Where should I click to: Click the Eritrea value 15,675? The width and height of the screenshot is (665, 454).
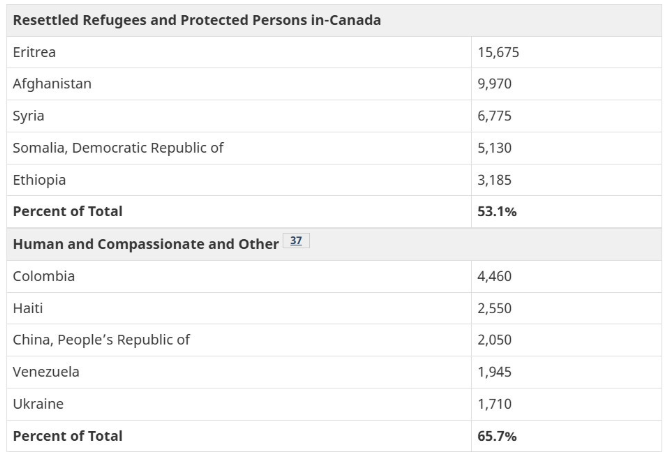tap(498, 52)
